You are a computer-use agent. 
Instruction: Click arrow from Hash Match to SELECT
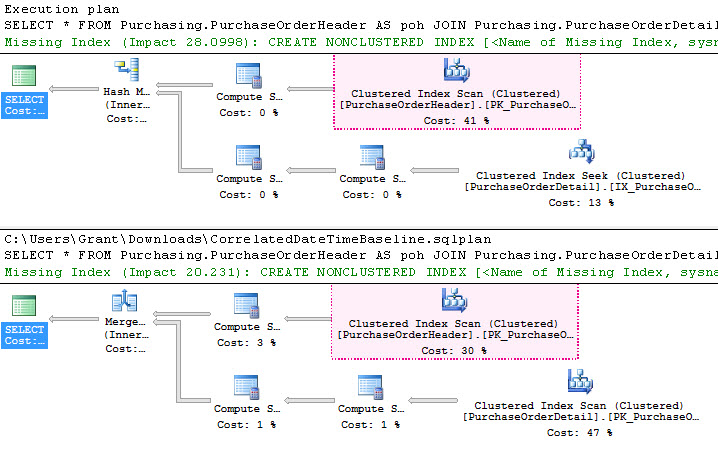74,89
